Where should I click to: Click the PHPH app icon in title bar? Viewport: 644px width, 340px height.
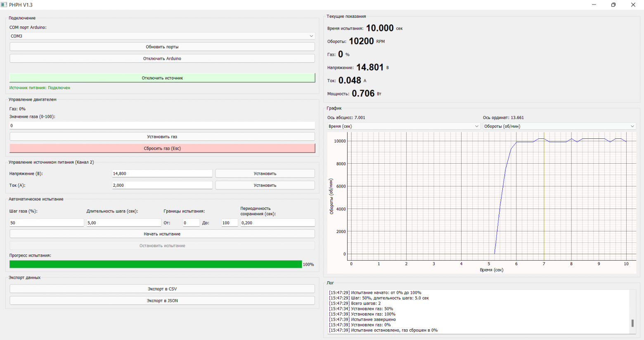coord(4,5)
